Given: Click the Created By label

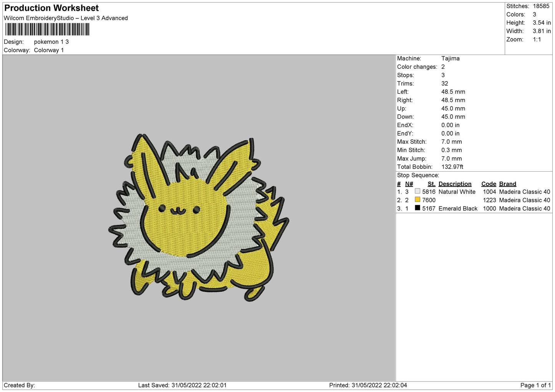Looking at the screenshot, I should point(19,385).
